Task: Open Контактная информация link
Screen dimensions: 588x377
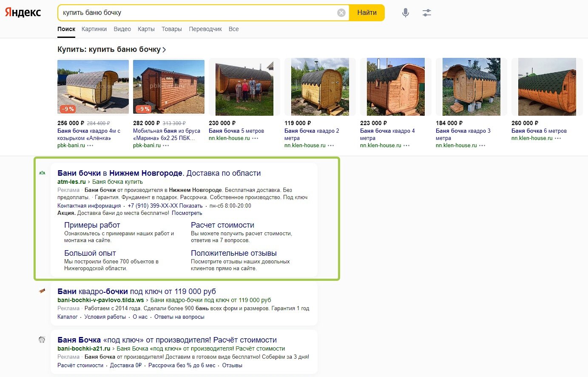Action: pyautogui.click(x=89, y=206)
